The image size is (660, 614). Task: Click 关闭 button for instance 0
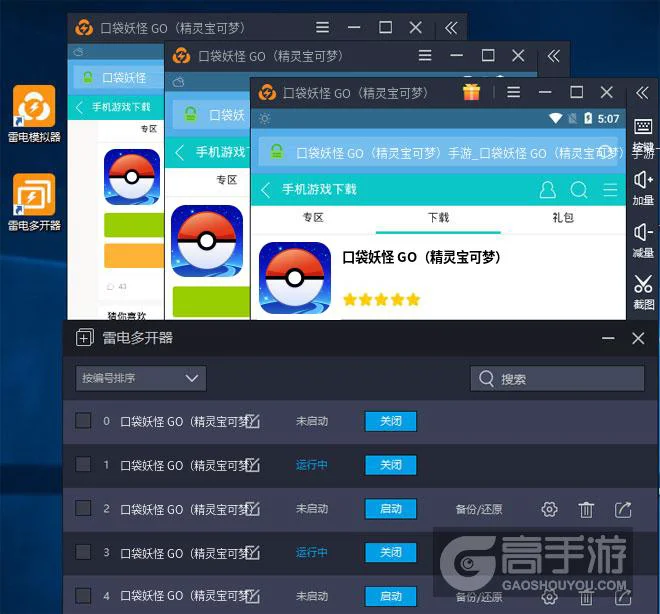[391, 421]
